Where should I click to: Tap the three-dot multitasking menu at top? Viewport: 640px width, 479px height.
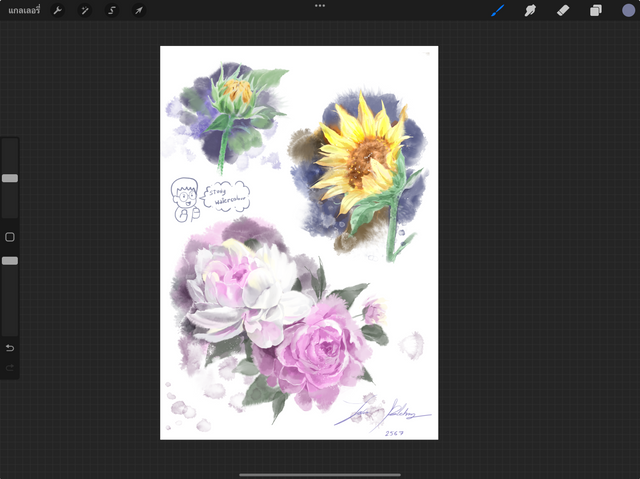320,5
